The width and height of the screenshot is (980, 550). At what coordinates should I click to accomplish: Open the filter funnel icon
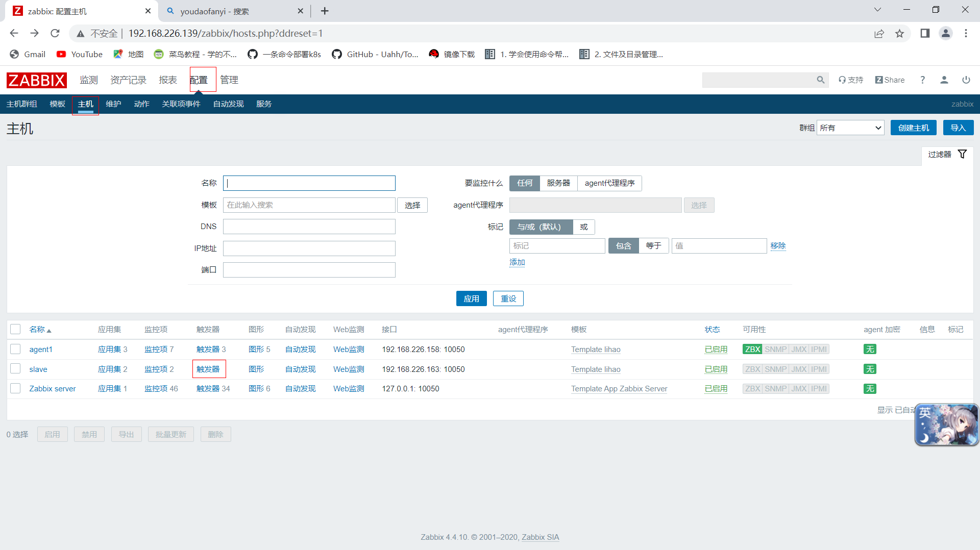point(962,154)
